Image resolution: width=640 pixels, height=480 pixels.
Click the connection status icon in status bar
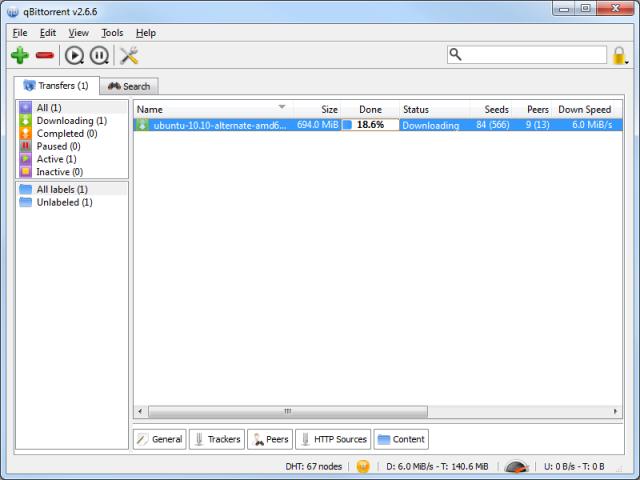pyautogui.click(x=362, y=466)
